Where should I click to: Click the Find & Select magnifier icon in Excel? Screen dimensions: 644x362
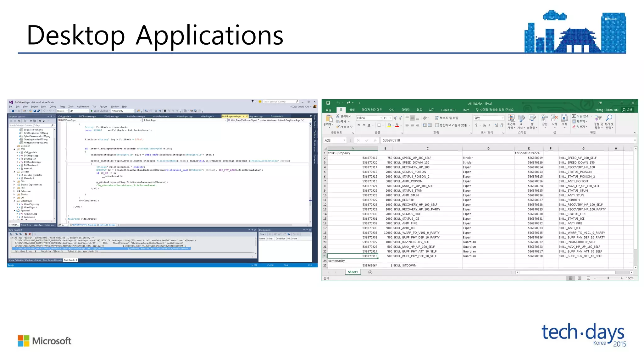tap(609, 118)
